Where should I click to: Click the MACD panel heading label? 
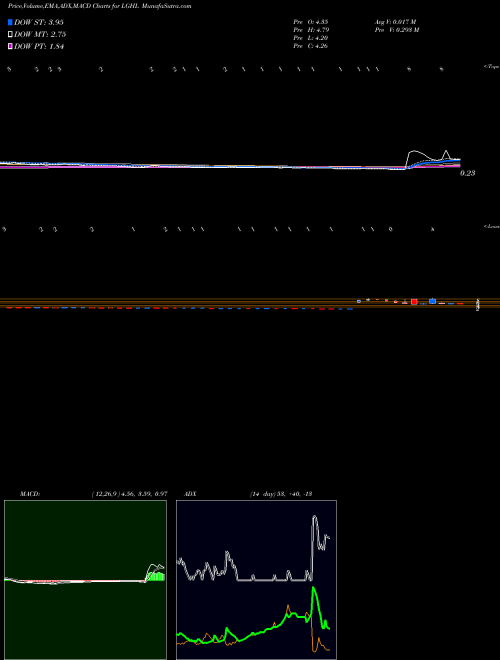[30, 494]
